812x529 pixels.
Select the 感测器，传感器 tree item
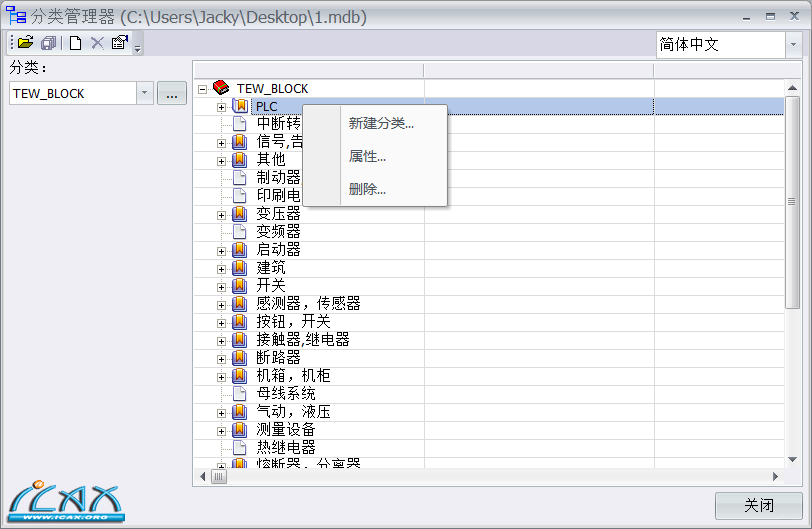[308, 303]
